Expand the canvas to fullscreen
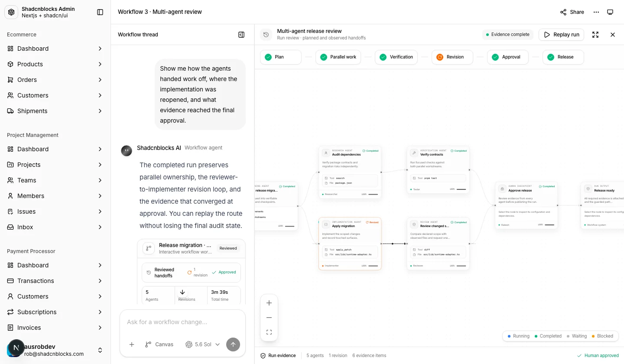624x364 pixels. pyautogui.click(x=595, y=35)
